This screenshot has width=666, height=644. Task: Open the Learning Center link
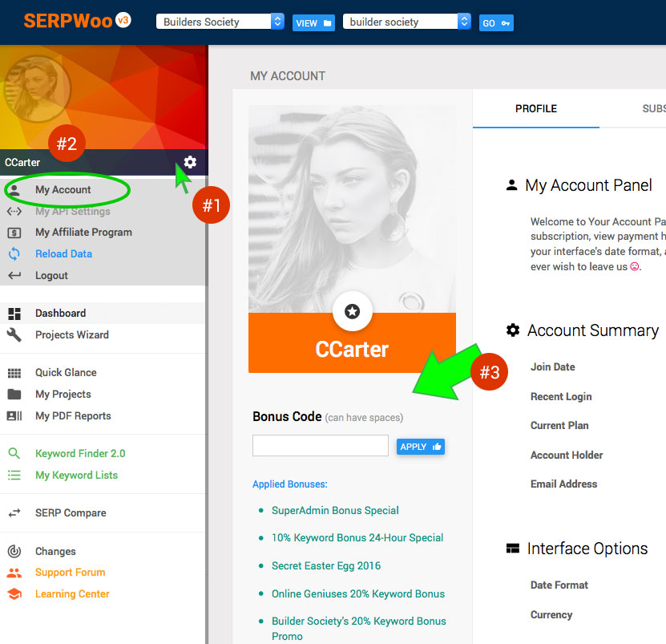click(x=72, y=593)
